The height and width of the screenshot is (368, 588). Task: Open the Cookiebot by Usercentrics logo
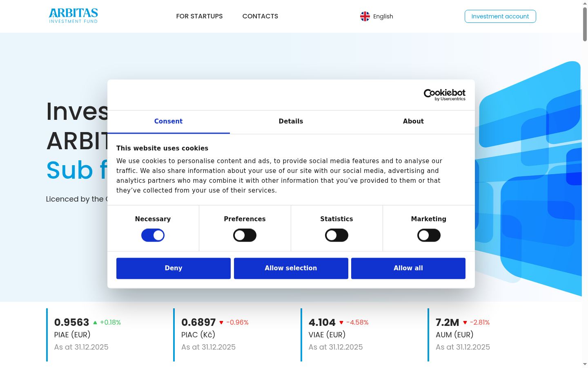445,95
